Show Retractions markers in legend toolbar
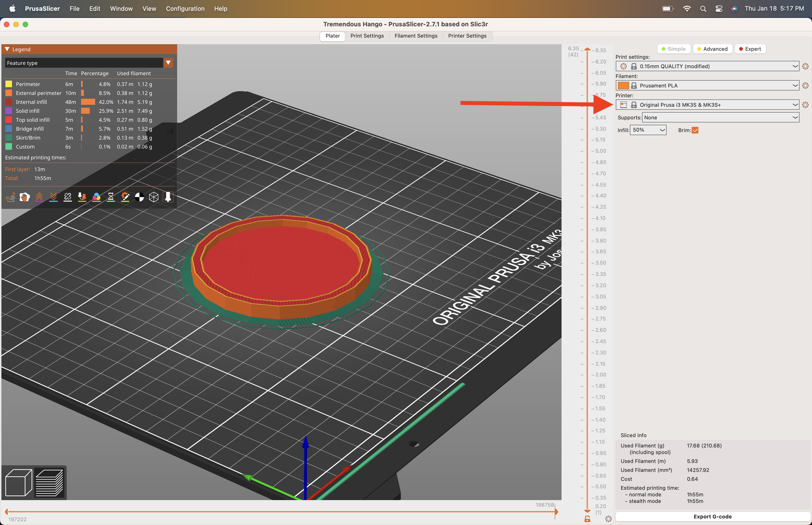This screenshot has height=525, width=812. coord(39,197)
